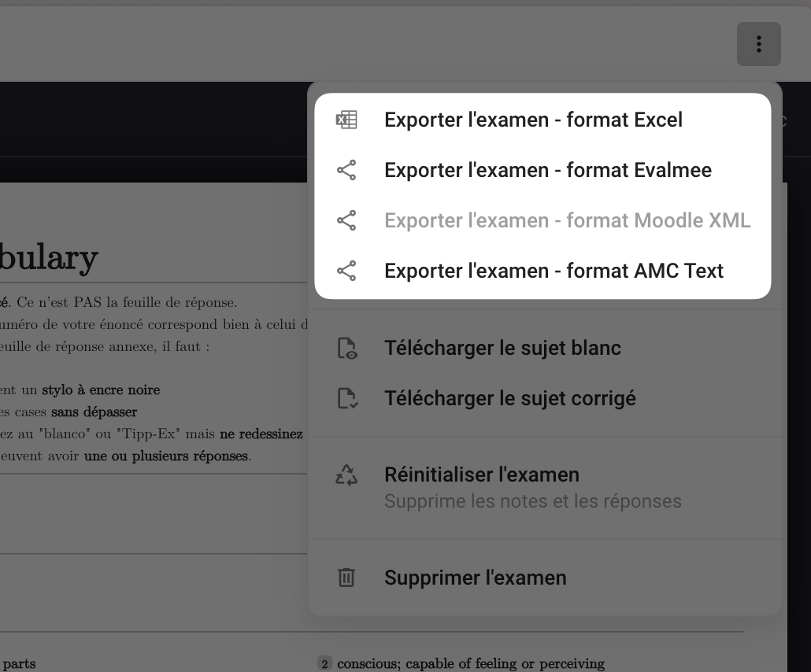Choose Réinitialiser l'examen
Viewport: 811px width, 672px height.
545,487
